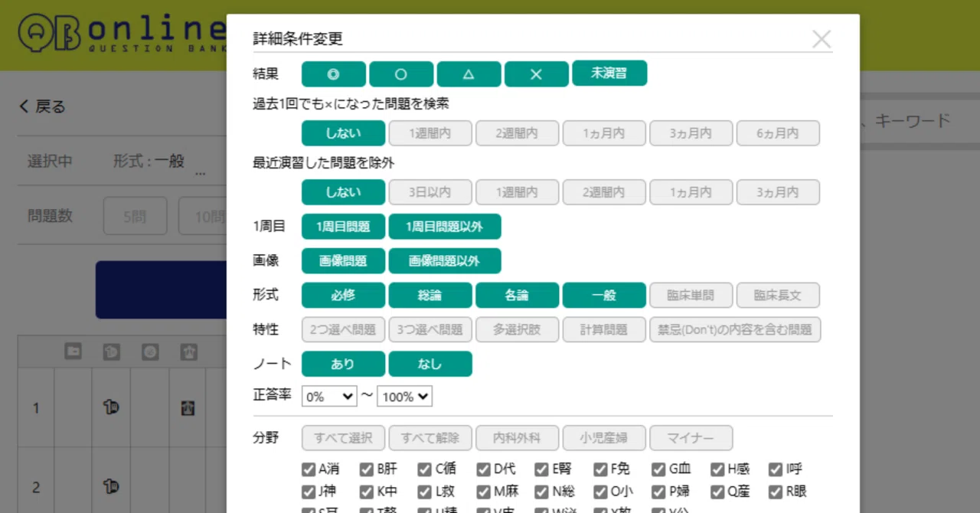Click the 1周目 icon in table header
Screen dimensions: 980x513
pos(111,351)
